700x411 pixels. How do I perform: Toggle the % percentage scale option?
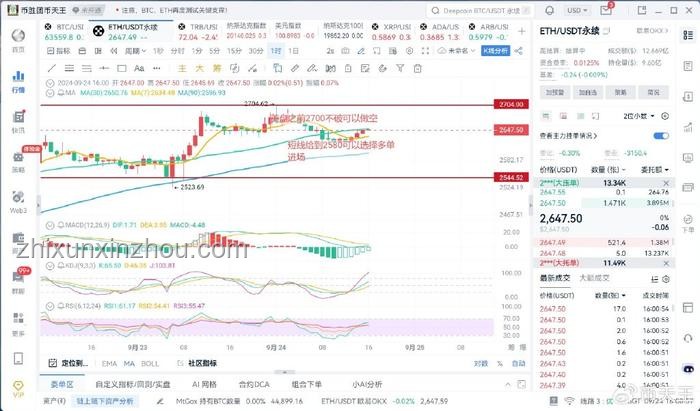coord(500,363)
